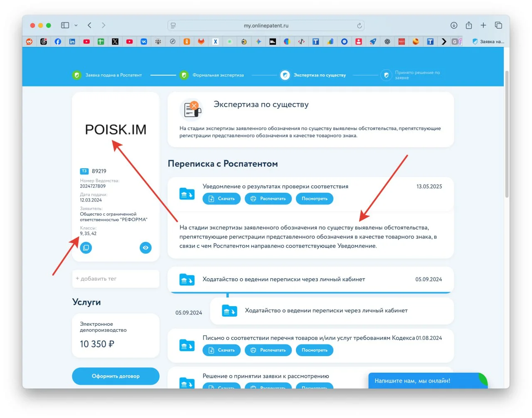The image size is (532, 418).
Task: Show the tab overview icon
Action: (498, 25)
